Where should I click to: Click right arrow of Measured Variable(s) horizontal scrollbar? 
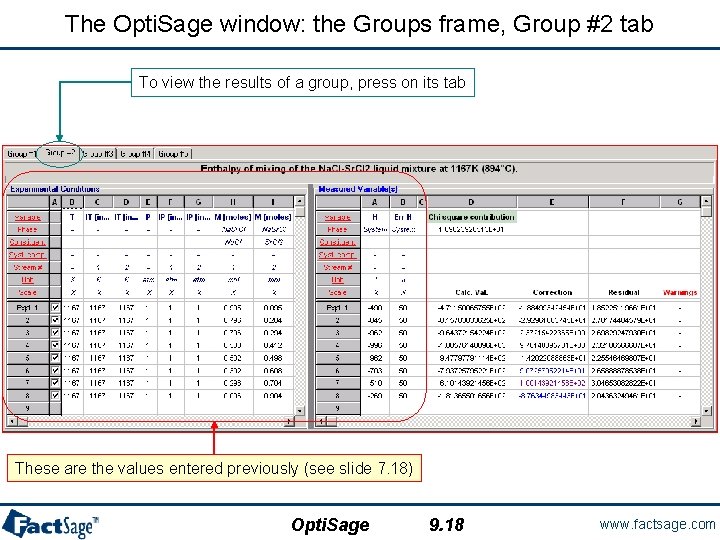(x=696, y=421)
